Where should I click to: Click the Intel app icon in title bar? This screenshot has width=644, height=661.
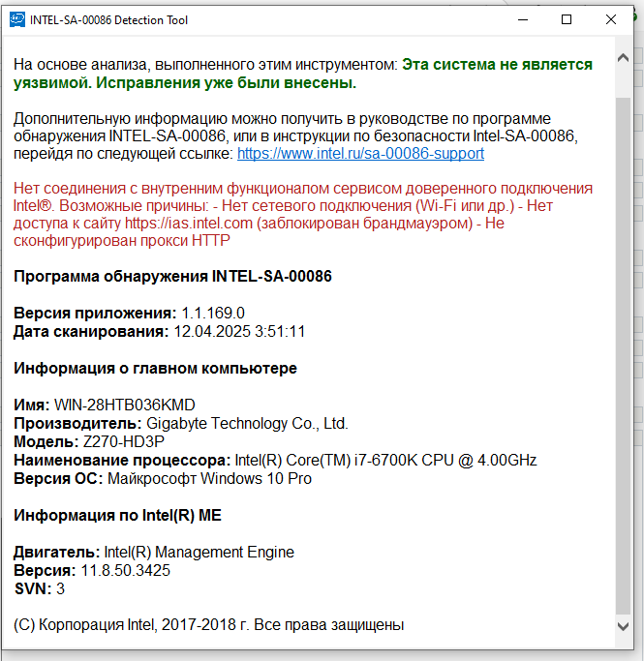[17, 19]
